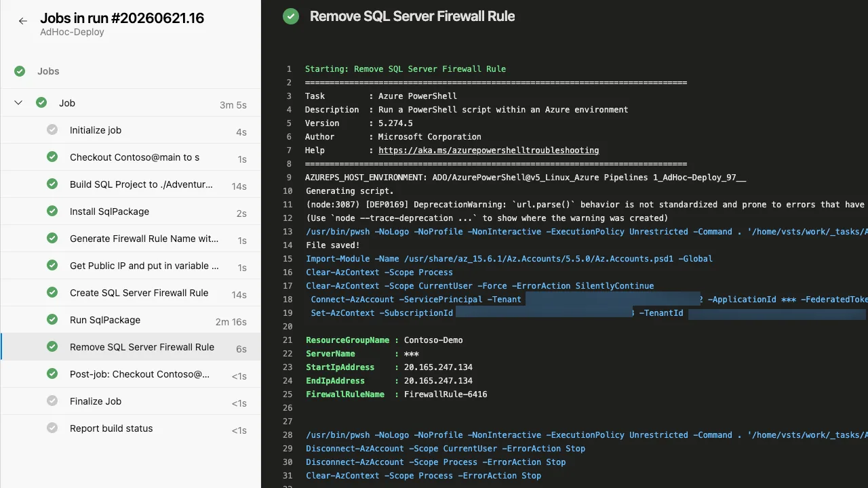Open the Generate Firewall Rule Name step

tap(130, 239)
